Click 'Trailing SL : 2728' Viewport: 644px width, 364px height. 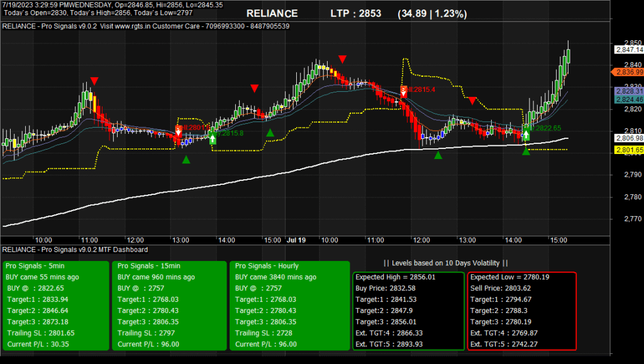(x=264, y=333)
